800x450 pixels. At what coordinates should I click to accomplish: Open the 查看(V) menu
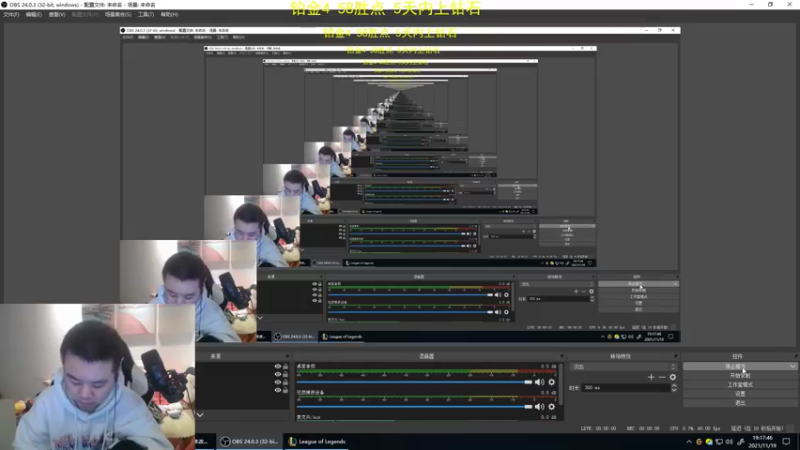(57, 14)
